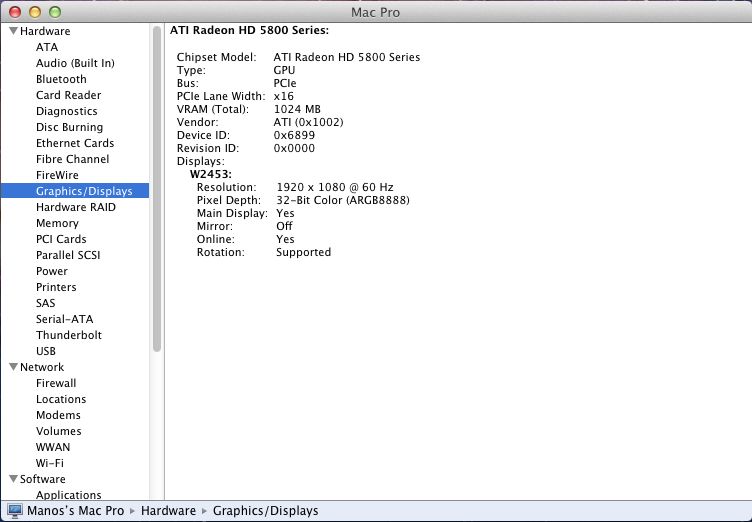Click the PCIe bus value
The width and height of the screenshot is (752, 522).
285,83
